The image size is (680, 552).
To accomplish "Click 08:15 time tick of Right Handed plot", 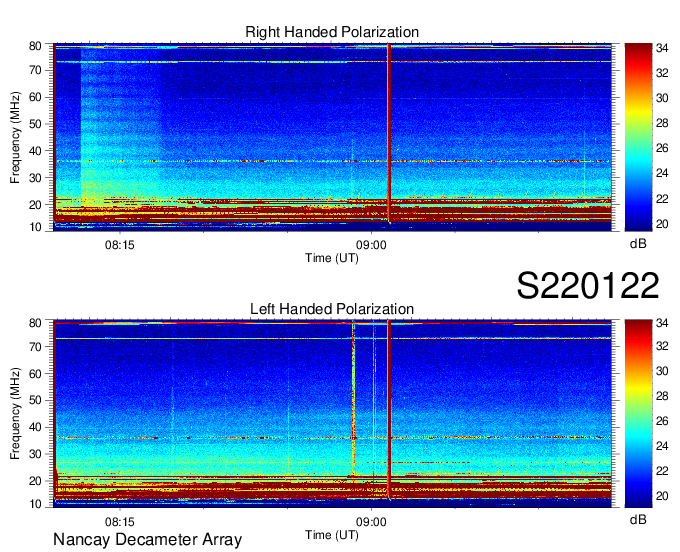I will [x=120, y=245].
